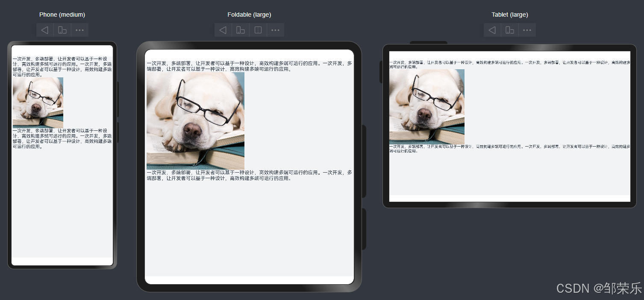Click the Foldable (large) preview label
This screenshot has width=644, height=300.
[249, 15]
